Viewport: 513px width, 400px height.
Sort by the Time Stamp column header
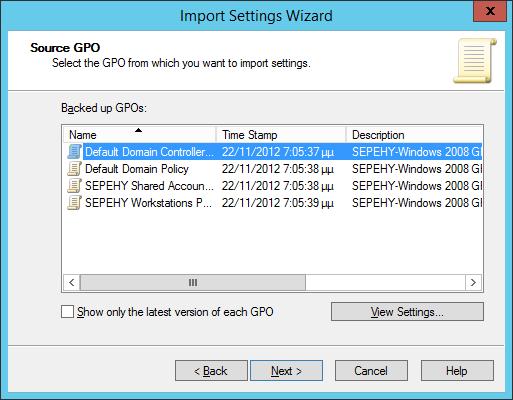(x=281, y=135)
